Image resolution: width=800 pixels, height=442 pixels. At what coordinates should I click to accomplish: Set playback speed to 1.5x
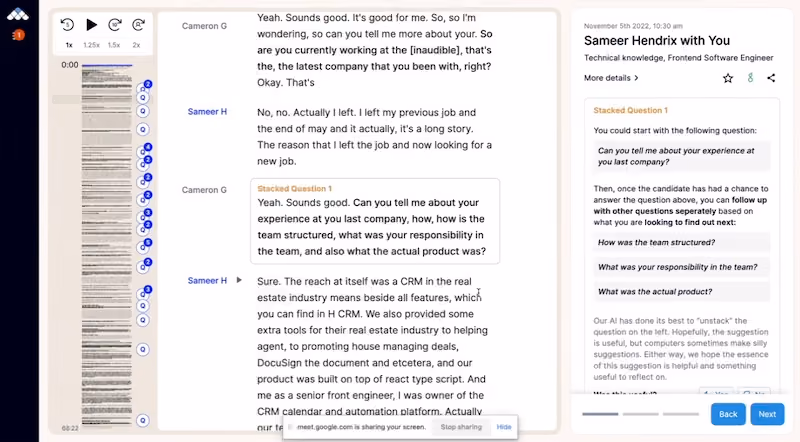point(114,45)
